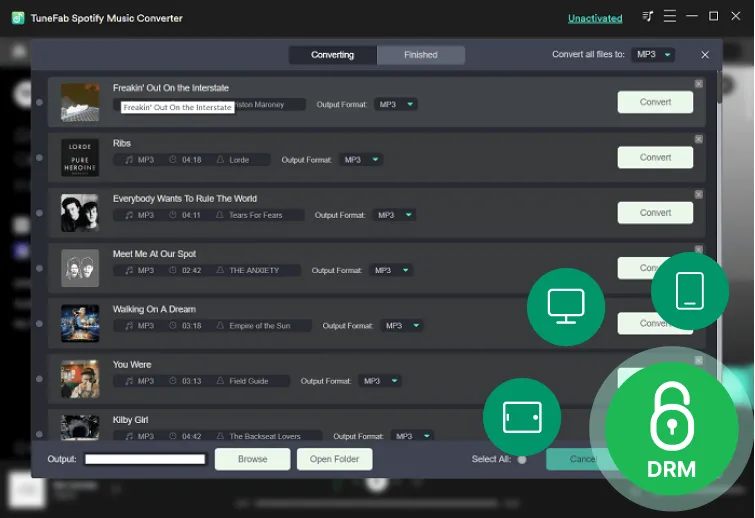Click the clock icon beside 04:18
The width and height of the screenshot is (755, 518).
(173, 159)
